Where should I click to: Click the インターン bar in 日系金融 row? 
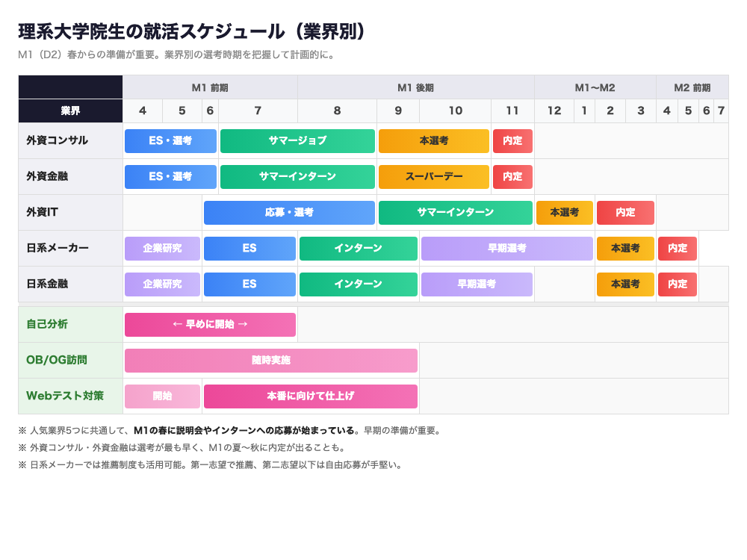(358, 284)
